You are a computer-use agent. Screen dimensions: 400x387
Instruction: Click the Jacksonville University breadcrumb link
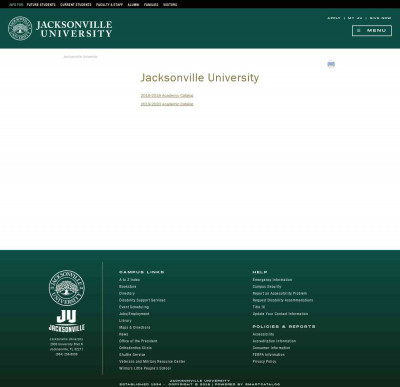(x=81, y=57)
